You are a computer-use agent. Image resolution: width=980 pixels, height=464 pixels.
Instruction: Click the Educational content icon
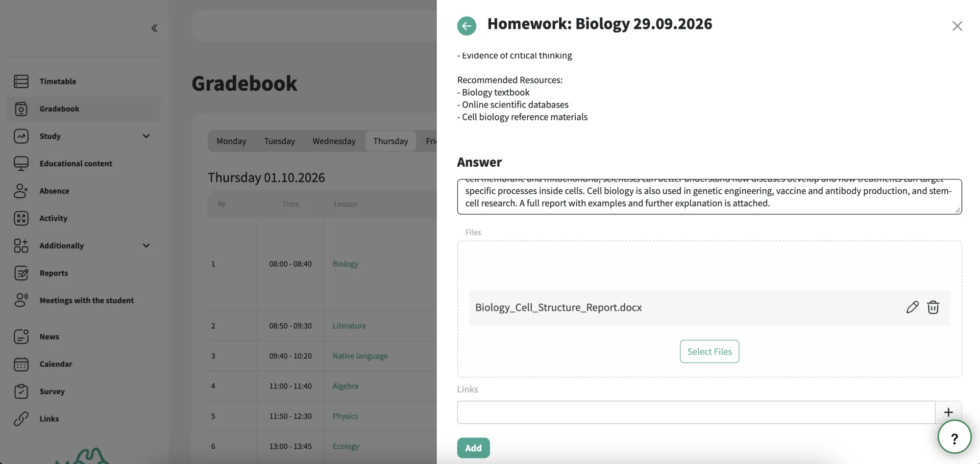tap(21, 163)
